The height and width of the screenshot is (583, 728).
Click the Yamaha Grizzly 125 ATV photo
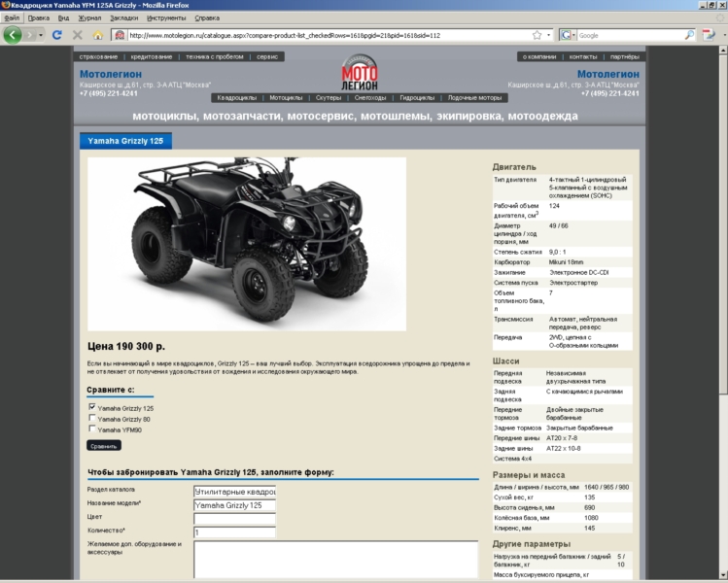[247, 244]
